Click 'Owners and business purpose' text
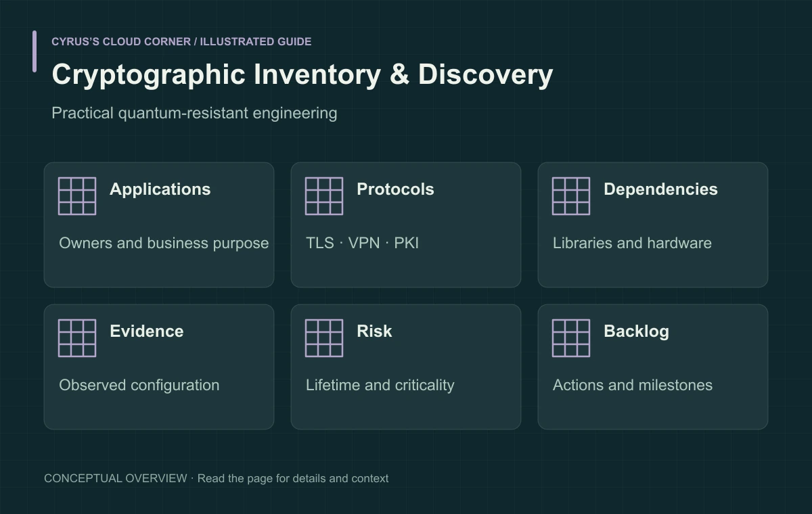812x514 pixels. [164, 243]
